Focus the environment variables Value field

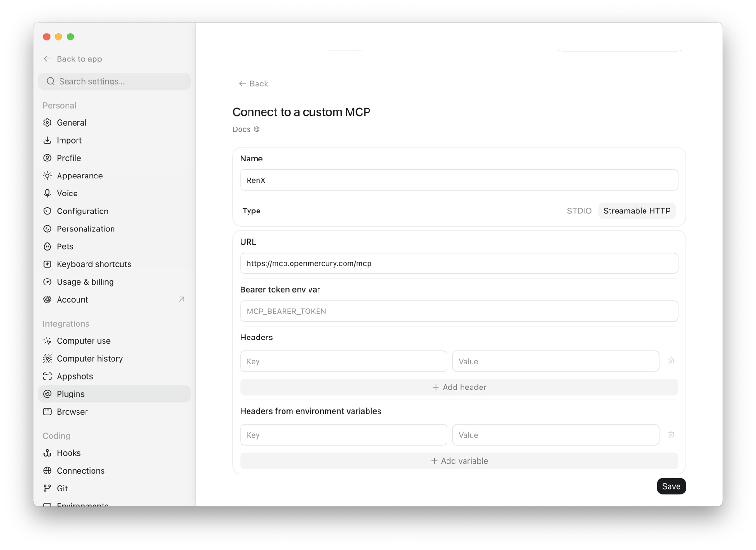point(556,435)
